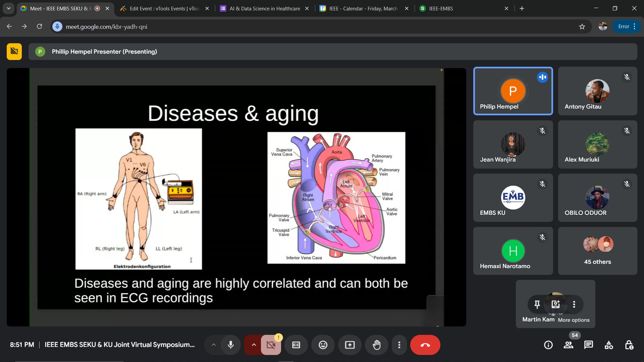Switch to vTools Events Edit Event tab
Viewport: 644px width, 362px height.
164,8
